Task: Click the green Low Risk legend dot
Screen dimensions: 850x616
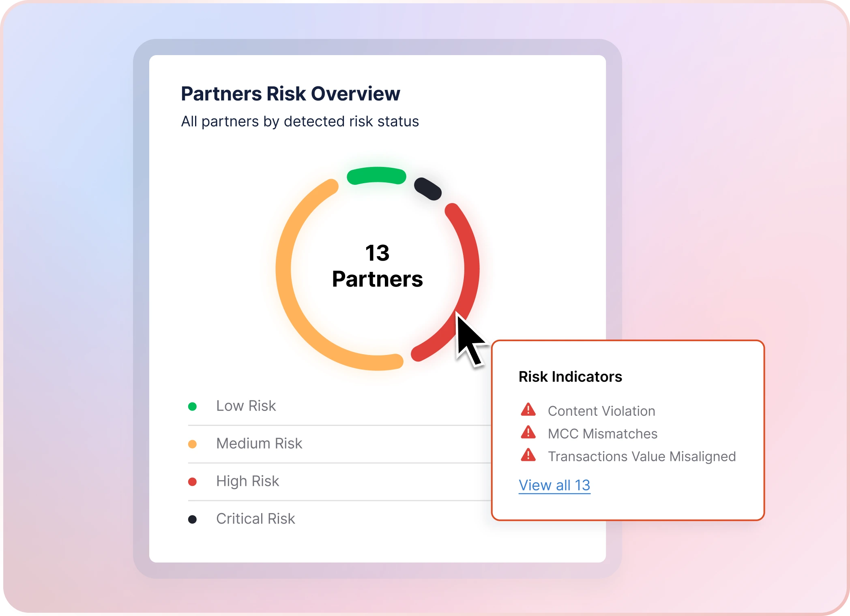Action: [x=192, y=406]
